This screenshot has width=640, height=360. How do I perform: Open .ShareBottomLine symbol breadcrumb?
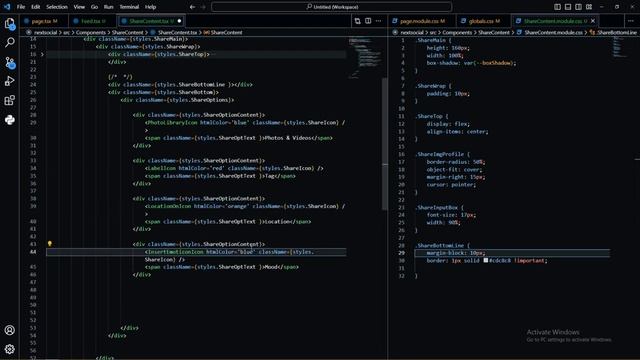tap(617, 32)
